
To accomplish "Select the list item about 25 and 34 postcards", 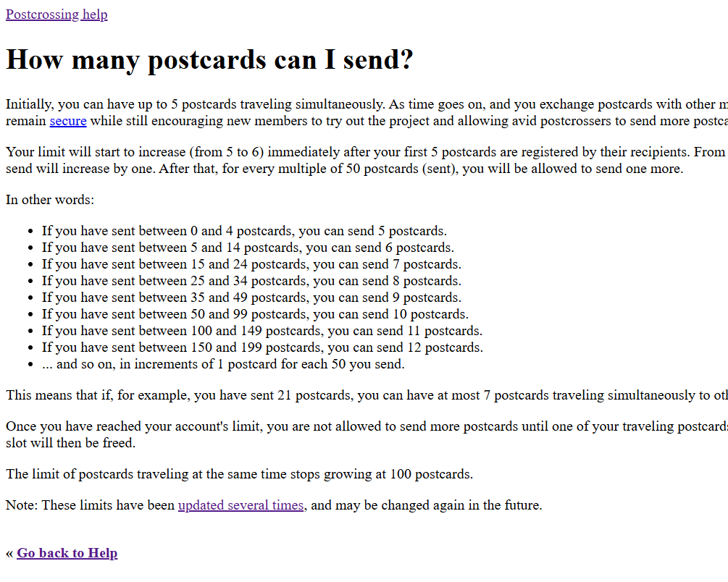I will point(251,282).
